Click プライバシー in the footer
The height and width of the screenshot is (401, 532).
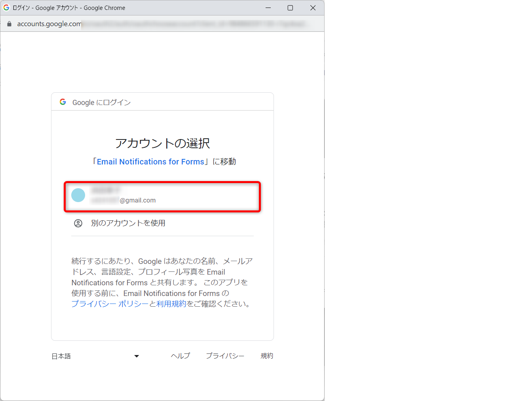[x=225, y=356]
